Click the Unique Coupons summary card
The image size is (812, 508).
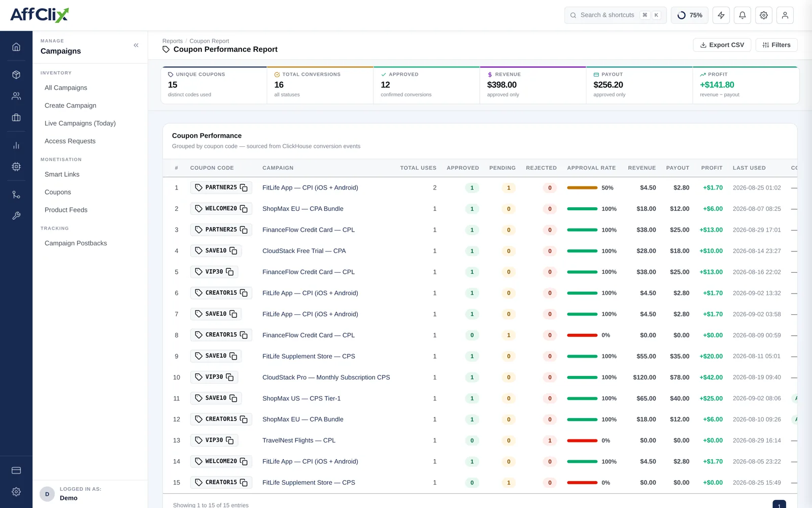tap(214, 85)
